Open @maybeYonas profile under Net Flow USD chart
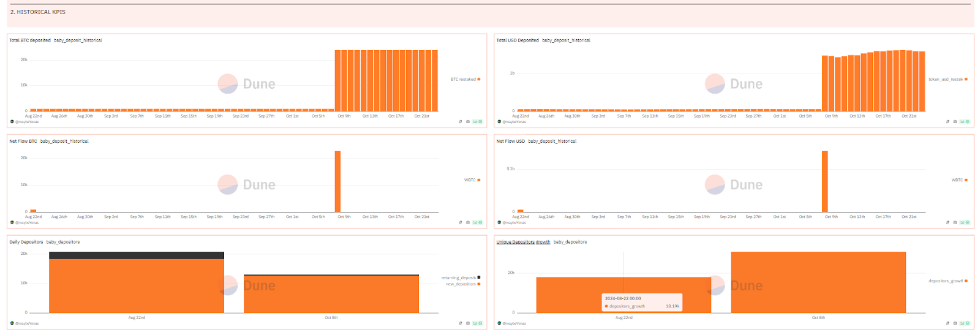 click(x=515, y=222)
